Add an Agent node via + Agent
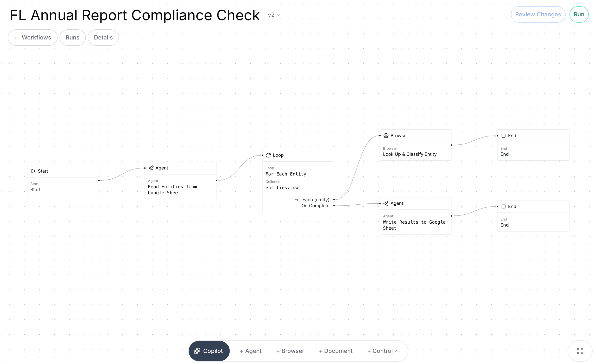This screenshot has width=596, height=364. click(x=251, y=351)
